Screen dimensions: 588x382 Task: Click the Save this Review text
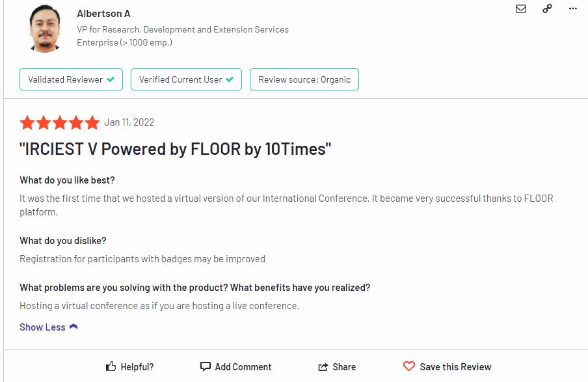point(455,367)
